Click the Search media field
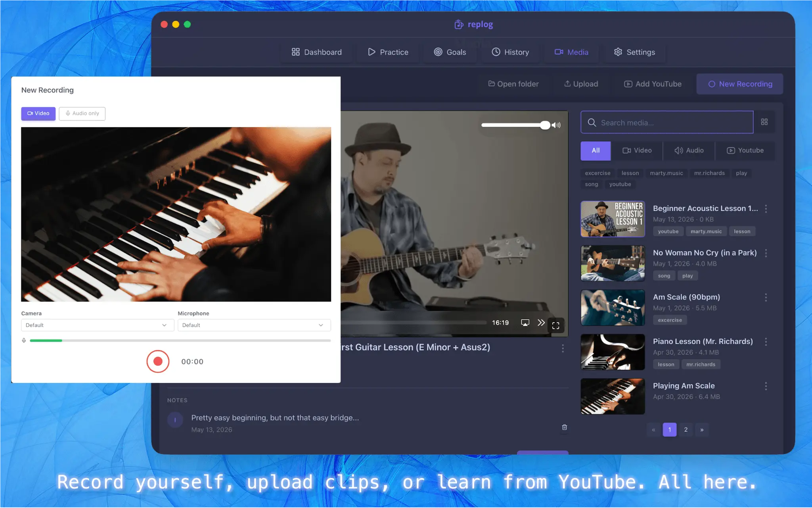 point(667,122)
